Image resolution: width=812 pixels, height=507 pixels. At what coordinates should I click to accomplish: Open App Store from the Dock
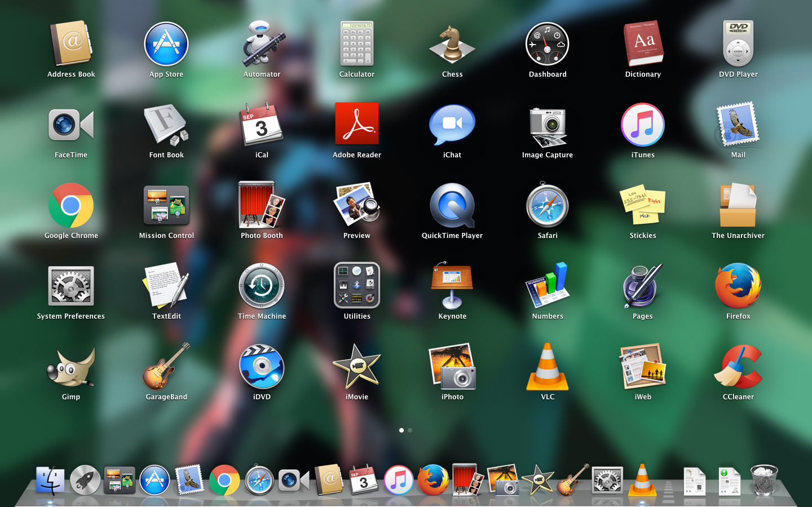(x=155, y=480)
